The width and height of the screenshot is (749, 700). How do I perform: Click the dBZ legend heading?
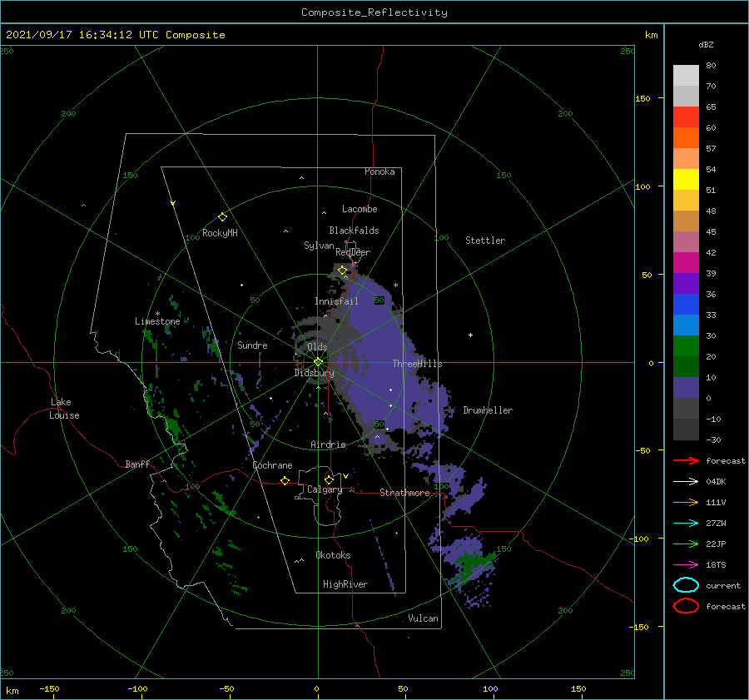(x=706, y=44)
